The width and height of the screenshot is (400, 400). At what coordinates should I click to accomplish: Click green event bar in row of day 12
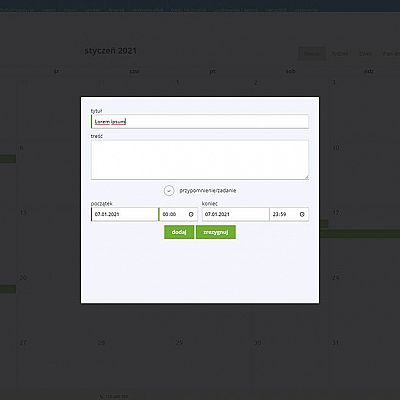[360, 233]
